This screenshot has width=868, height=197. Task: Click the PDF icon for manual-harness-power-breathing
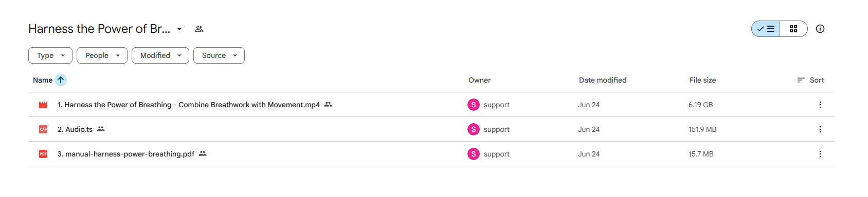[x=43, y=154]
